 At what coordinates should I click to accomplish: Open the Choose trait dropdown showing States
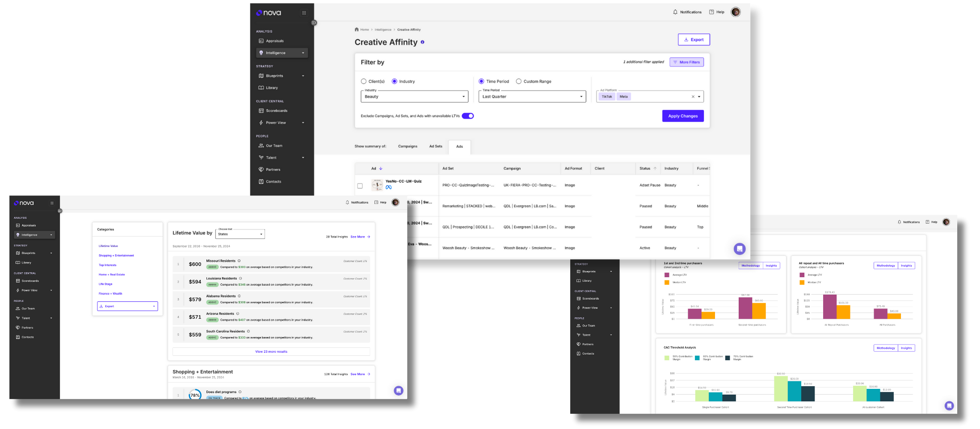(240, 234)
